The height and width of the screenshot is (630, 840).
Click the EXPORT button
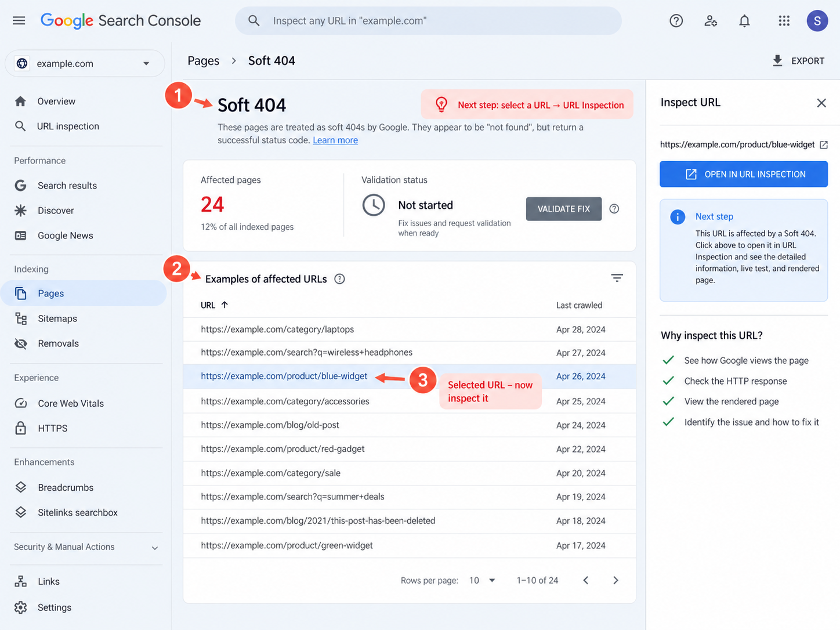[x=799, y=61]
